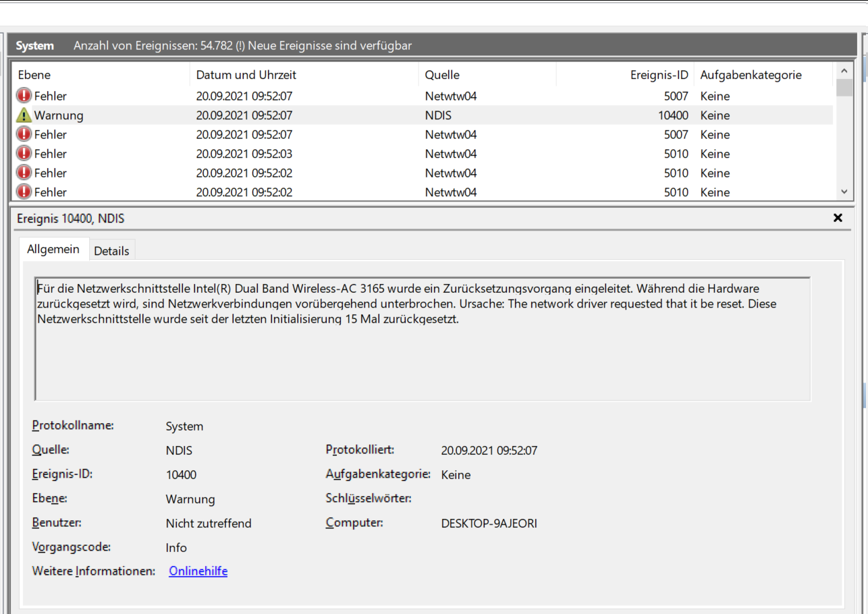Click the Nicht zutreffend user value
Screen dimensions: 868x614
[x=209, y=524]
